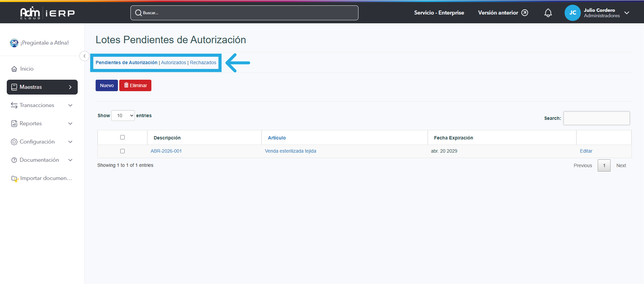Switch to the Autorizados tab
The height and width of the screenshot is (284, 644).
tap(173, 62)
